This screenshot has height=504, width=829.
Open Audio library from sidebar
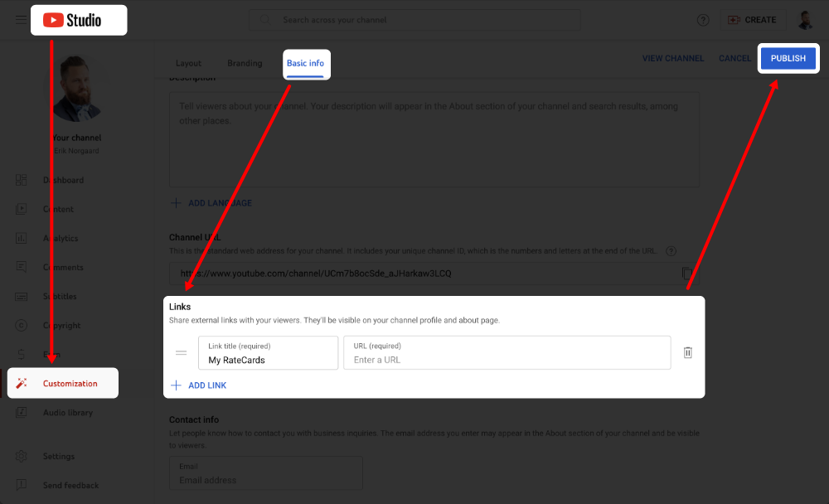tap(67, 413)
